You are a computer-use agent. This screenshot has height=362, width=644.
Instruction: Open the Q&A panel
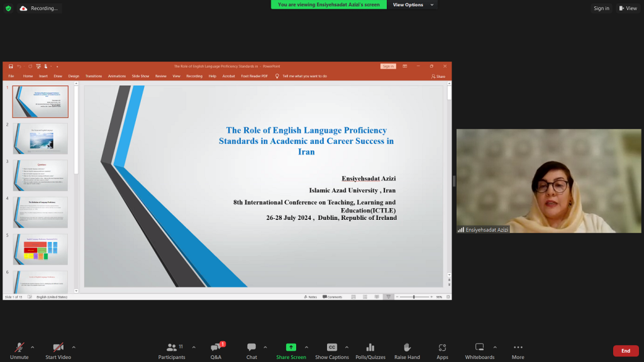216,351
